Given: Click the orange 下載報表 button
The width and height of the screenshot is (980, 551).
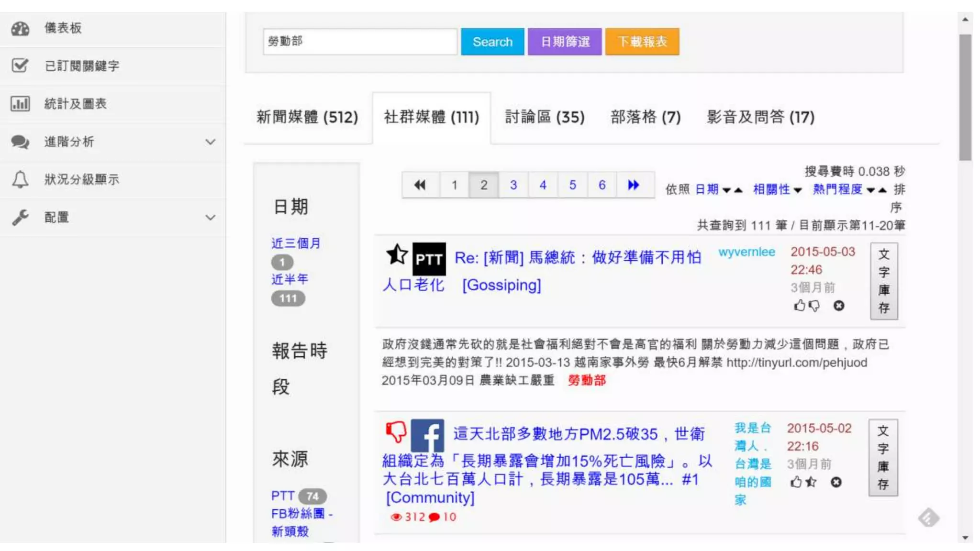Looking at the screenshot, I should pos(642,42).
